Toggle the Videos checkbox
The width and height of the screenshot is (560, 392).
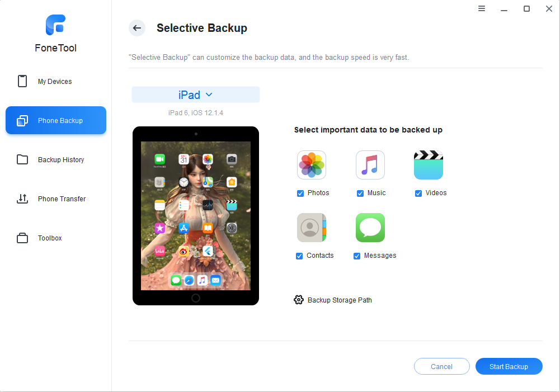point(418,193)
